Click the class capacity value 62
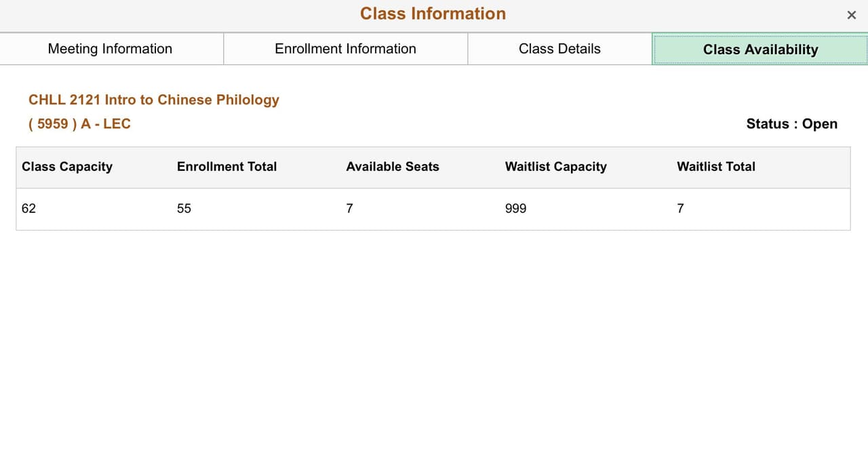The height and width of the screenshot is (467, 868). [x=28, y=208]
